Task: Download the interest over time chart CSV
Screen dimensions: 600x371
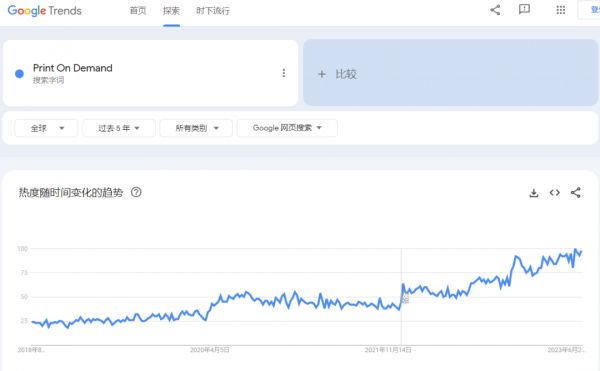Action: tap(534, 193)
